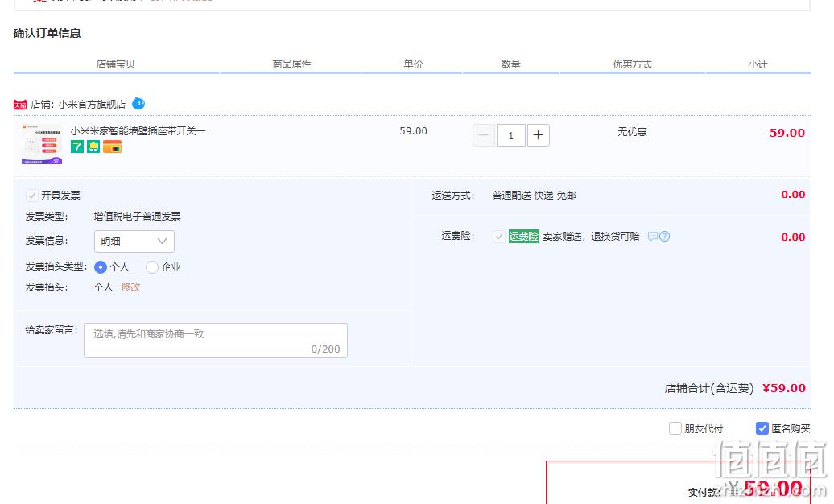
Task: Click the 发票抬头类型 label
Action: click(x=56, y=266)
